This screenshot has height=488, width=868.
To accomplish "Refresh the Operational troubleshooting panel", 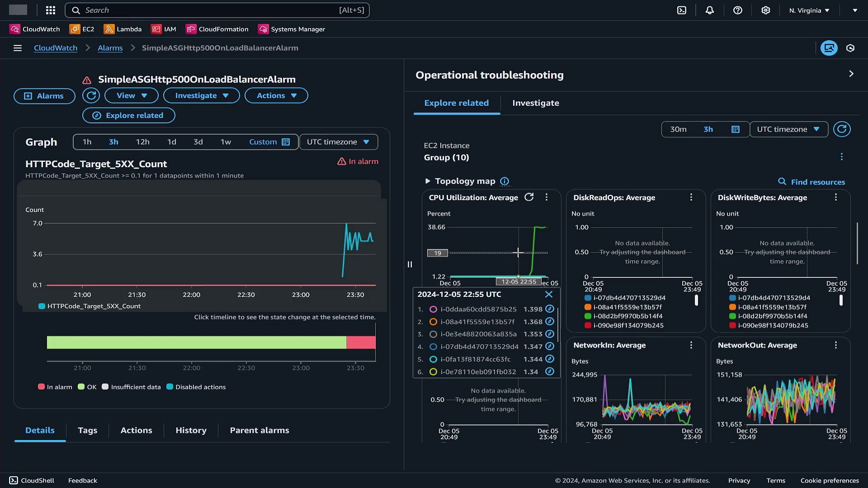I will tap(842, 129).
